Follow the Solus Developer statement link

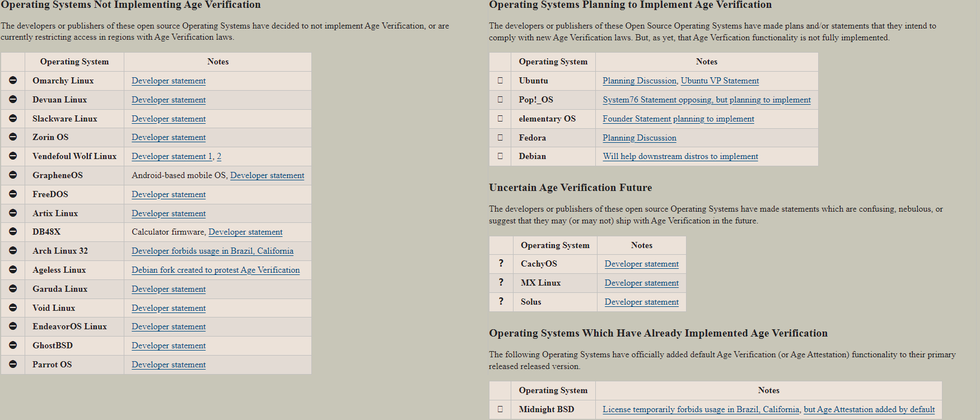[641, 302]
